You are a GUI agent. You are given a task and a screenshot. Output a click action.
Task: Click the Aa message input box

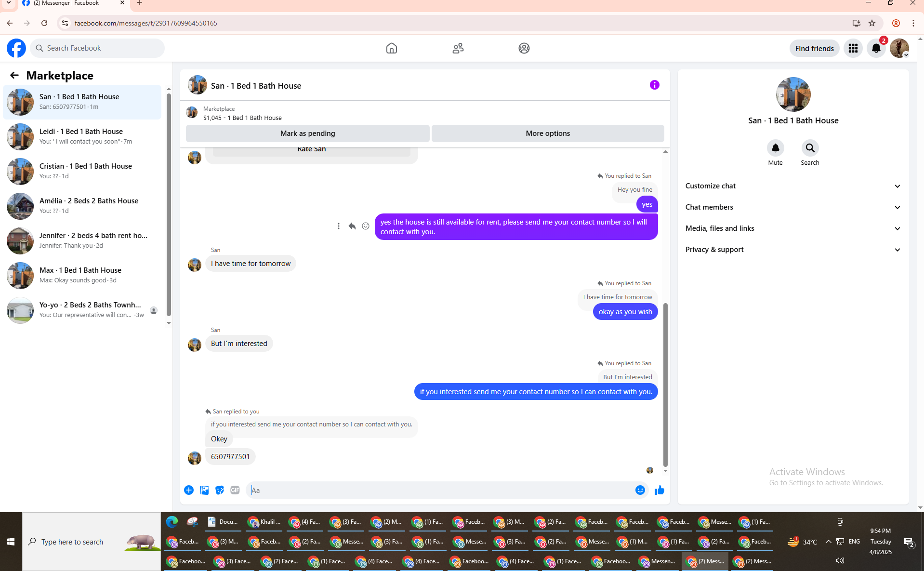pos(441,490)
